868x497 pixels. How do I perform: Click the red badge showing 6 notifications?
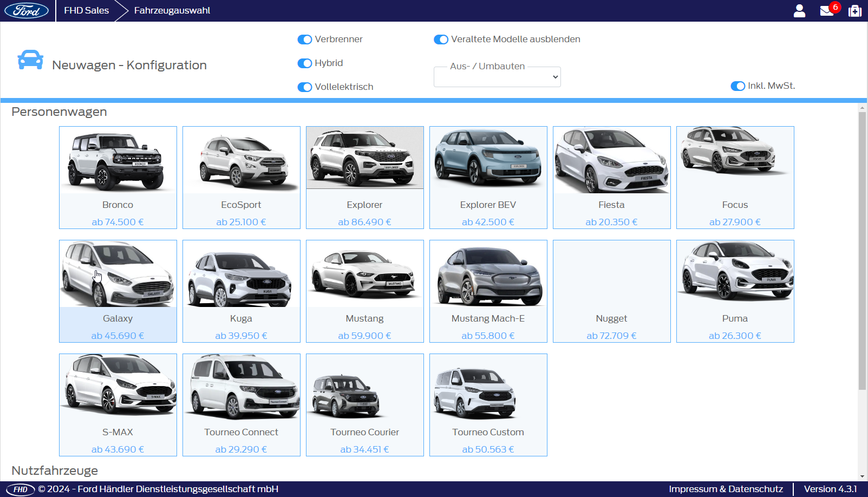[836, 7]
